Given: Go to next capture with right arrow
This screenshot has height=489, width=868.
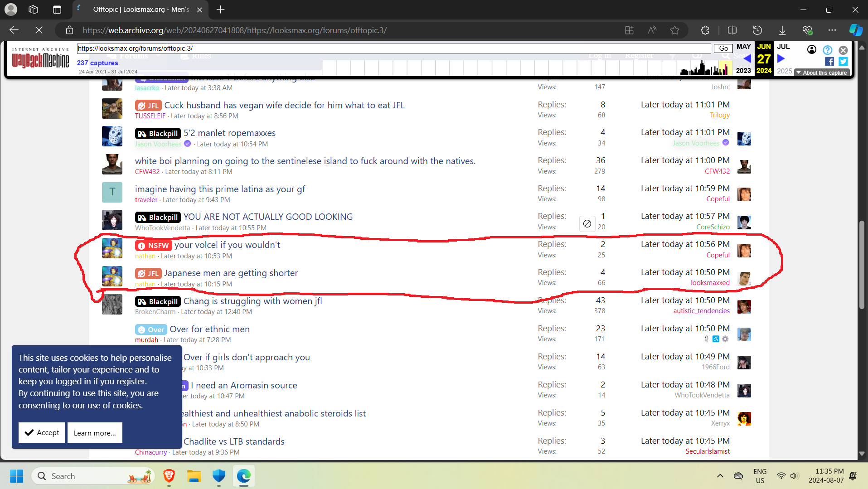Looking at the screenshot, I should pos(781,58).
